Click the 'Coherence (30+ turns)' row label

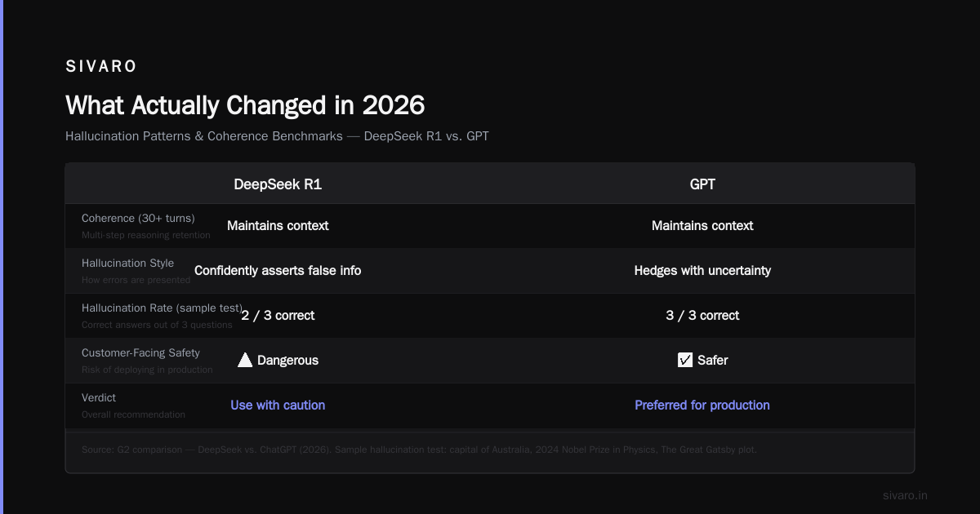pyautogui.click(x=138, y=219)
